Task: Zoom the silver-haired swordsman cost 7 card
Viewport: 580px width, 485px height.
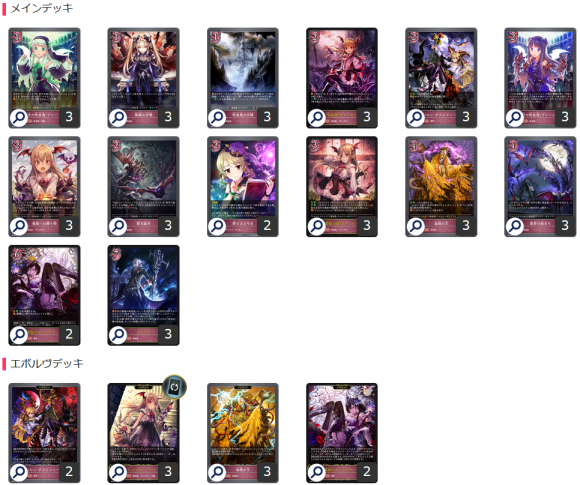Action: (118, 335)
